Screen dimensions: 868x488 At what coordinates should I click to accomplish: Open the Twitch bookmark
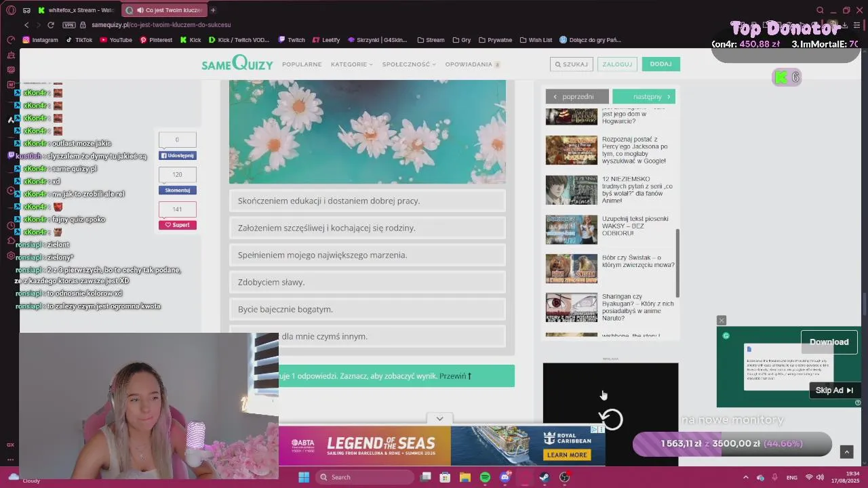[x=292, y=40]
